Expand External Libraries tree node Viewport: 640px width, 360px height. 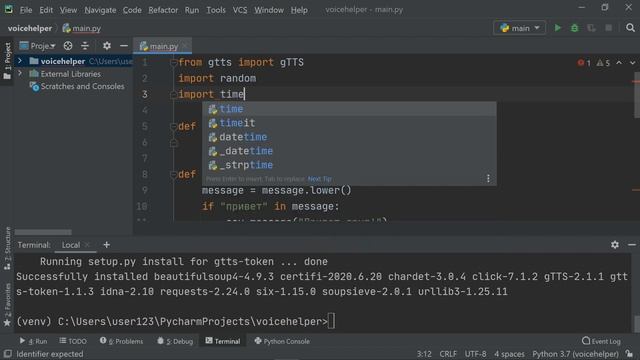(20, 73)
